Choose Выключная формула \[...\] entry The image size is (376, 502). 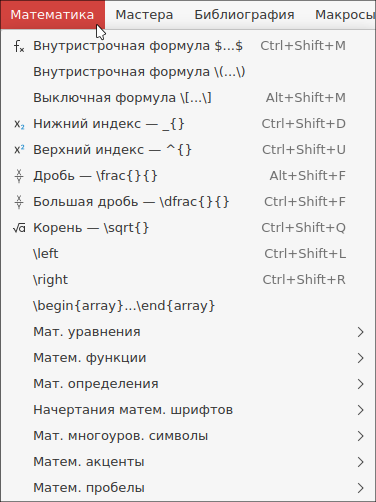coord(188,98)
